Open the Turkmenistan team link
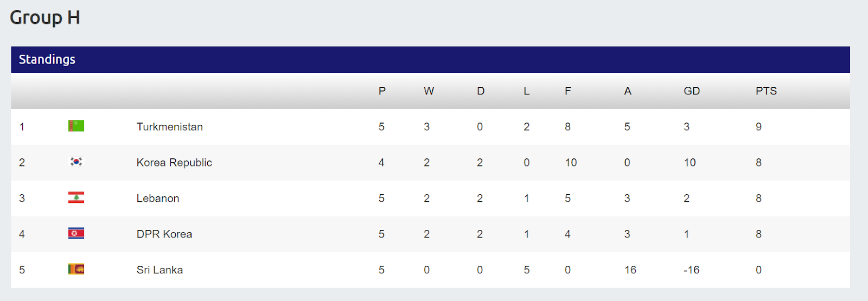Image resolution: width=868 pixels, height=301 pixels. 170,126
